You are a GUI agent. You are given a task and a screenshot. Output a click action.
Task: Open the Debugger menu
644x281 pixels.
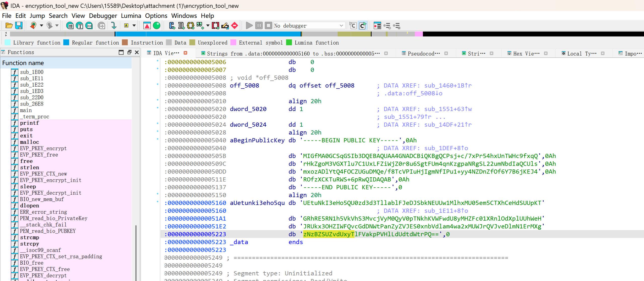click(x=103, y=16)
